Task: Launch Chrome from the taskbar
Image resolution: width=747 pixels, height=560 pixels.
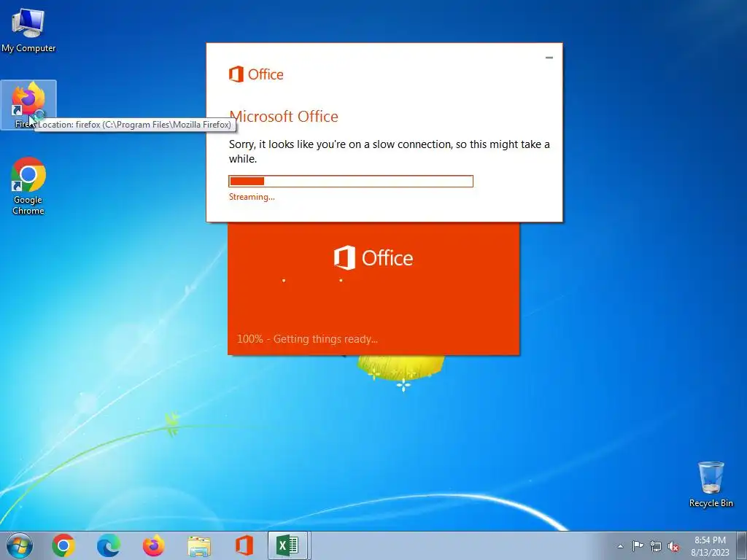Action: [x=63, y=545]
